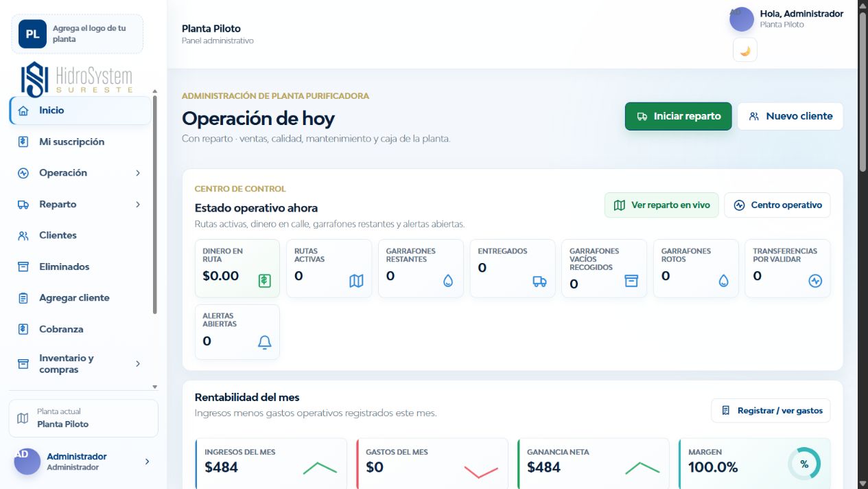The height and width of the screenshot is (489, 868).
Task: Toggle dark mode with the moon button
Action: pos(745,50)
